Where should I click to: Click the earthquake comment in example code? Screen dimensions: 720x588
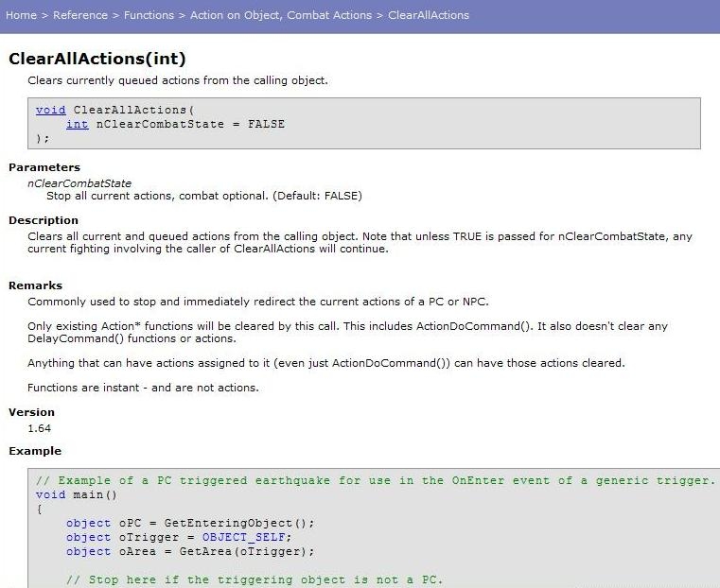coord(375,480)
